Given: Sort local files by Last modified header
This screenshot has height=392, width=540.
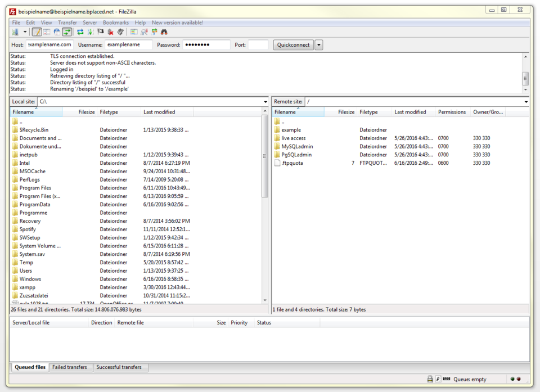Looking at the screenshot, I should [x=167, y=112].
